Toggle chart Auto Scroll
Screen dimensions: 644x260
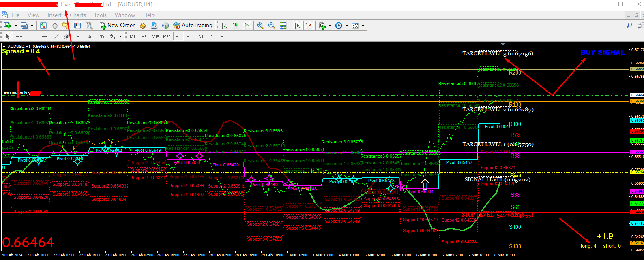[297, 26]
